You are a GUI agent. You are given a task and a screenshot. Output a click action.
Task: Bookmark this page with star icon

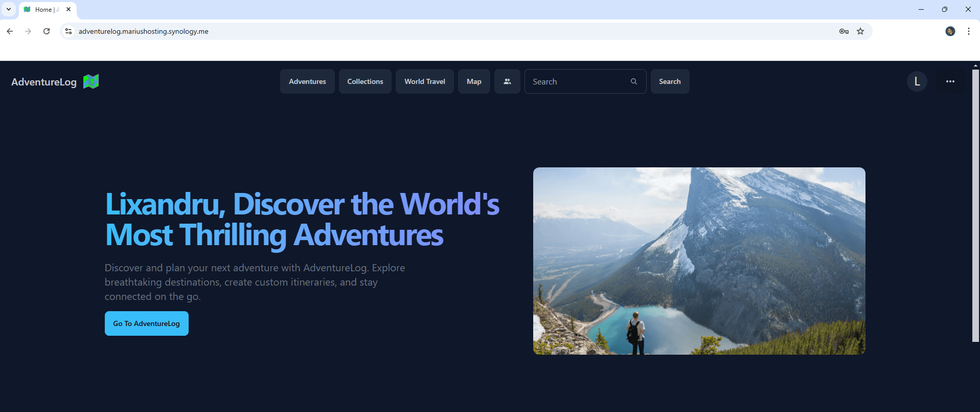pyautogui.click(x=860, y=31)
